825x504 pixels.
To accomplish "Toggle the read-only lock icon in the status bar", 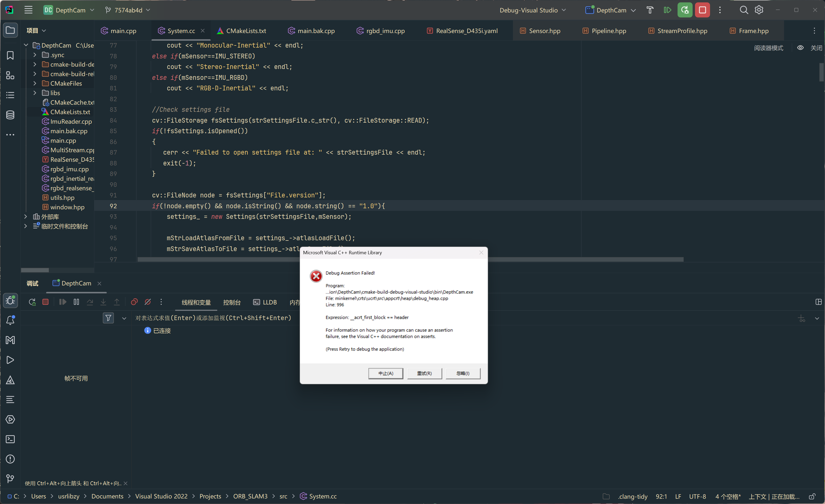I will [812, 496].
